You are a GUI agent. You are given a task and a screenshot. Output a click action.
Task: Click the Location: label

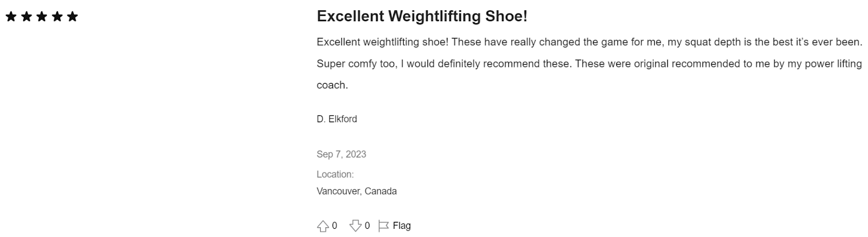(335, 174)
